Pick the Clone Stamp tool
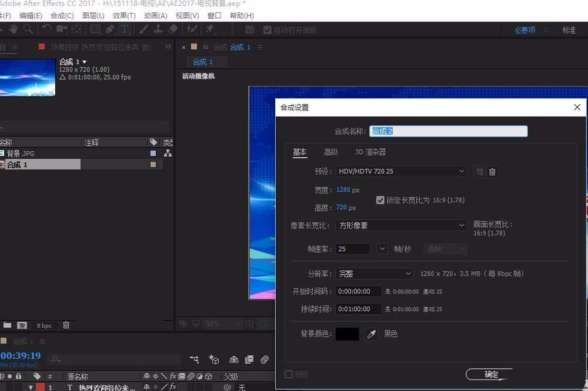 (x=157, y=29)
